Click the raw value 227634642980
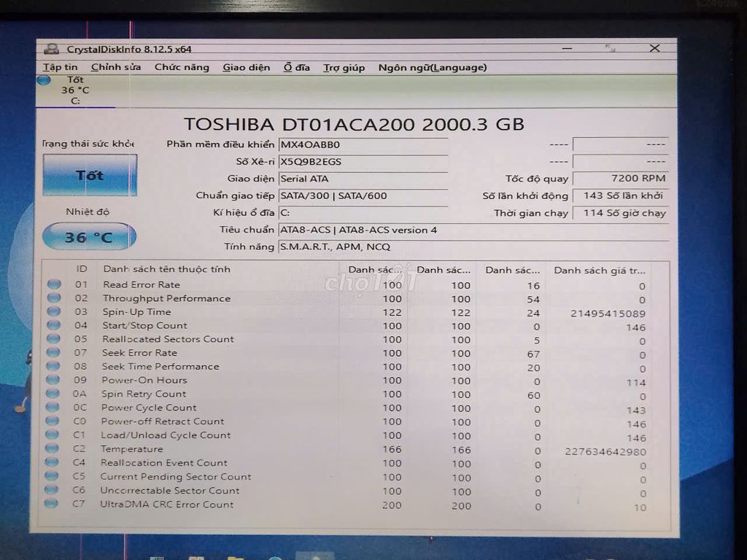Screen dimensions: 747x560 [605, 452]
